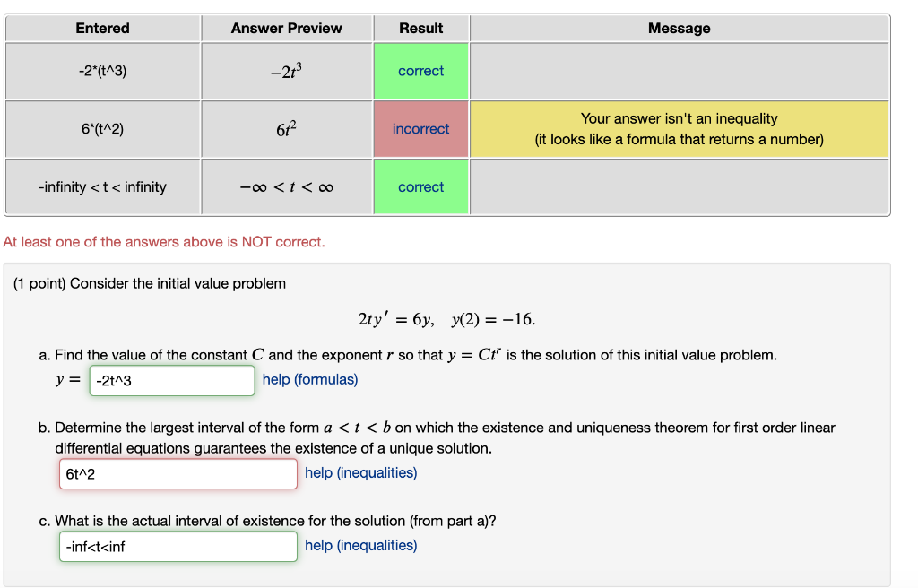The image size is (918, 588).
Task: Open help (inequalities) for part b
Action: (x=361, y=472)
